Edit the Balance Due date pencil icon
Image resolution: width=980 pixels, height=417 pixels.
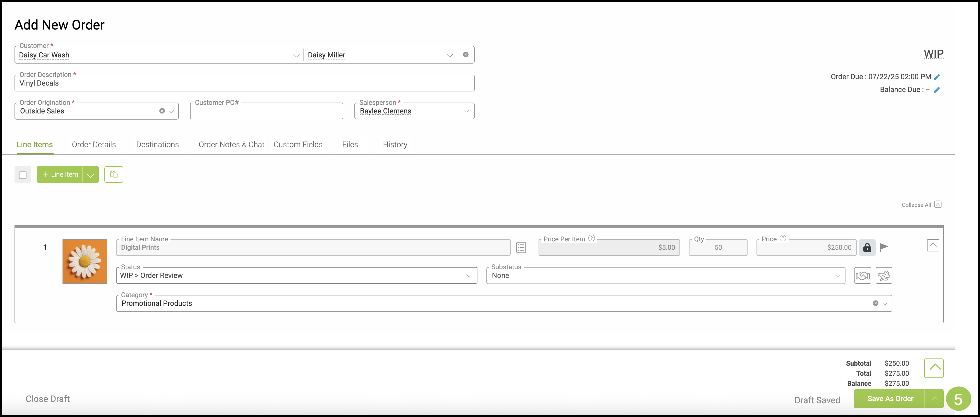937,90
